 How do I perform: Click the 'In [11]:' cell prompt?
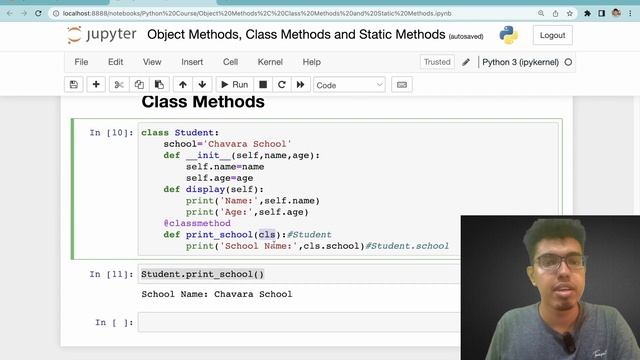point(111,274)
